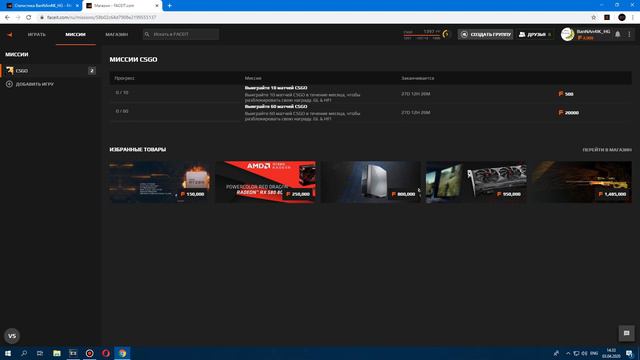
Task: Go forward in browser
Action: 18,18
